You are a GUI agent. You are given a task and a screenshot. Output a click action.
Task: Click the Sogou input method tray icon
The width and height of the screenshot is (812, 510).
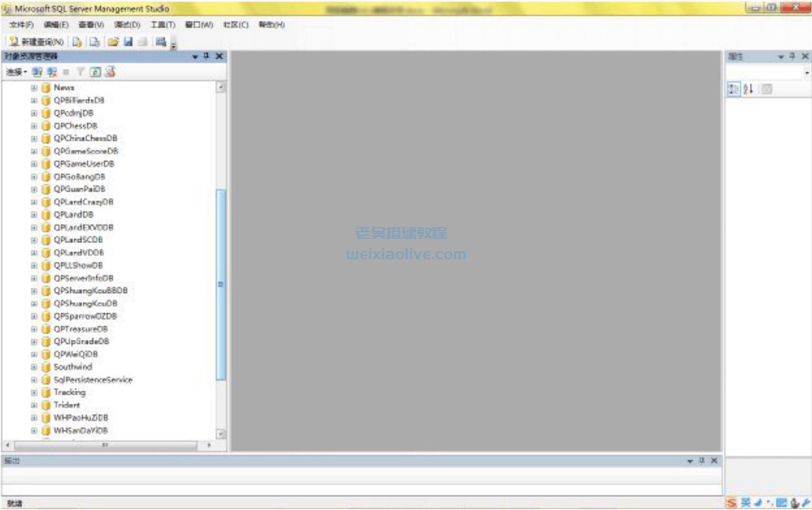tap(732, 503)
